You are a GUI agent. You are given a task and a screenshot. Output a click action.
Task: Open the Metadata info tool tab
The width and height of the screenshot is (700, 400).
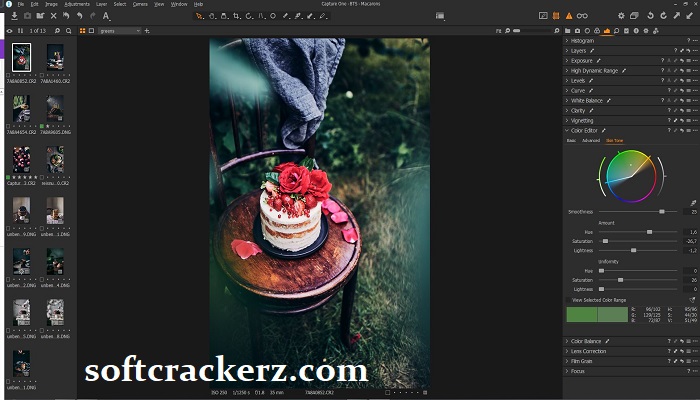click(x=636, y=31)
